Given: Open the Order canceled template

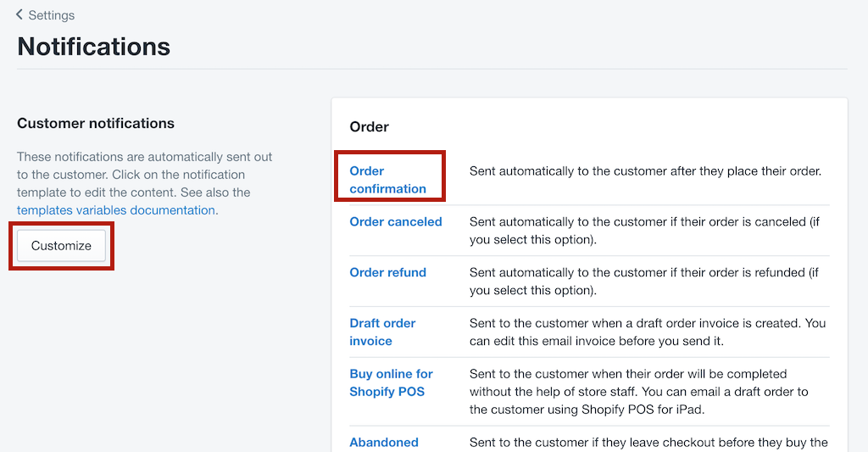Looking at the screenshot, I should pos(396,221).
